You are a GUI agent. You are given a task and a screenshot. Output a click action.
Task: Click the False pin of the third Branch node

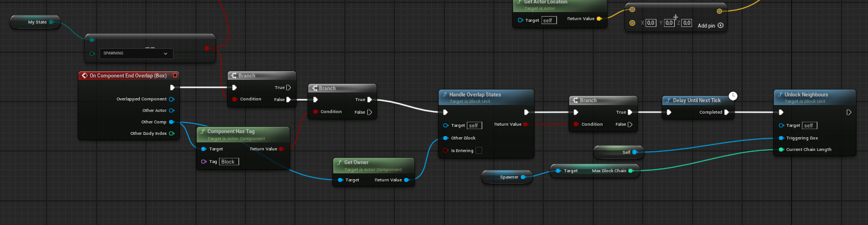630,124
